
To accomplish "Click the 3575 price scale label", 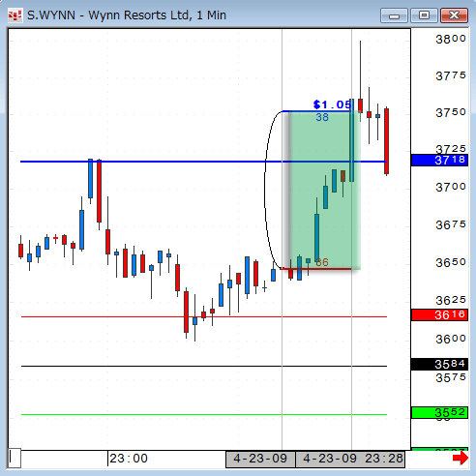I will 451,377.
